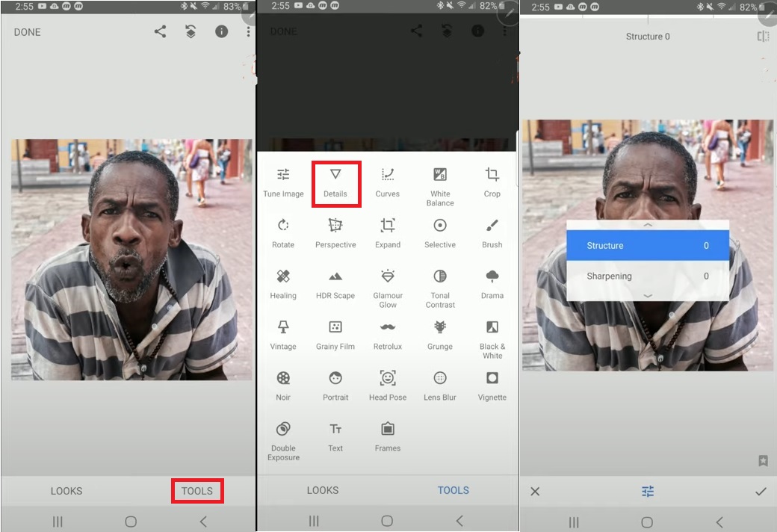Open the Lens Blur tool
The width and height of the screenshot is (777, 532).
click(440, 386)
